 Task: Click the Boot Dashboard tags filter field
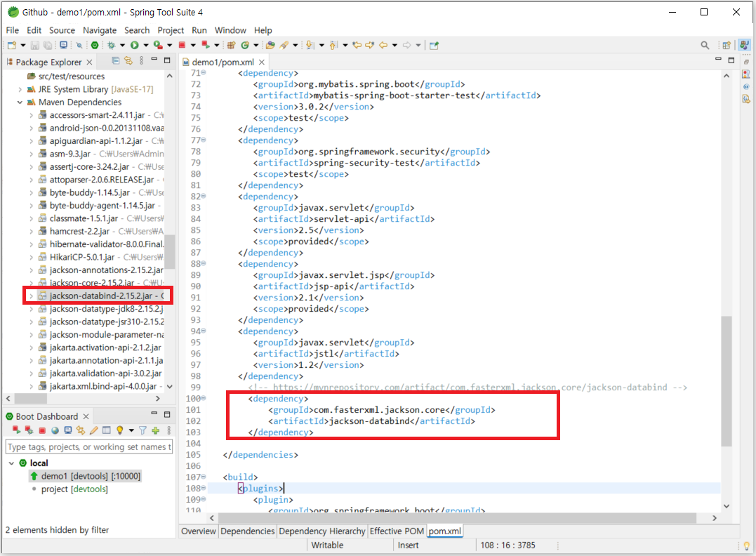(88, 447)
